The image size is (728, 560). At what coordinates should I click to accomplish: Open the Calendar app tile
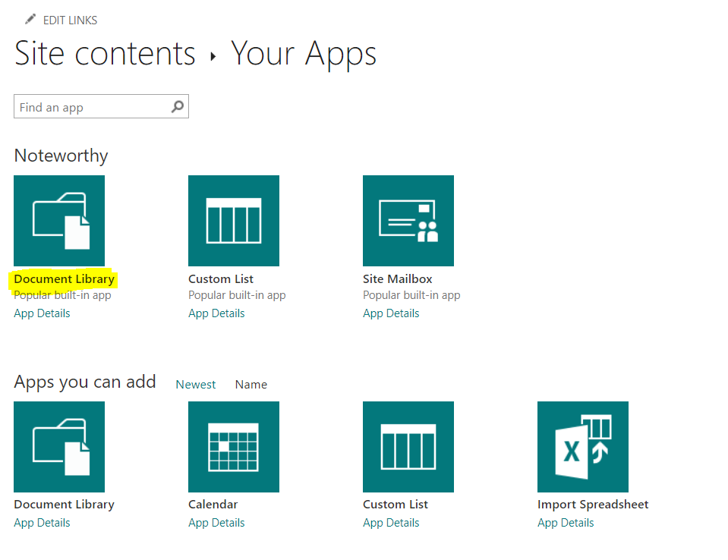234,447
